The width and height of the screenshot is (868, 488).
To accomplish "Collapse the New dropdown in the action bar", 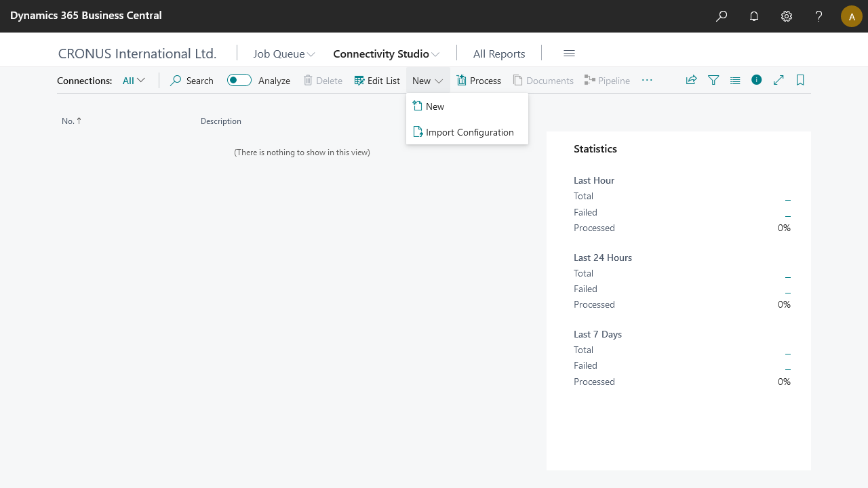I will 428,81.
